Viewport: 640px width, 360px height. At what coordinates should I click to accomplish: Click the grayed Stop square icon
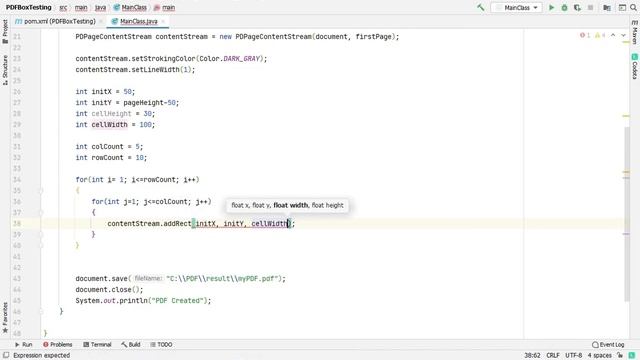point(590,7)
